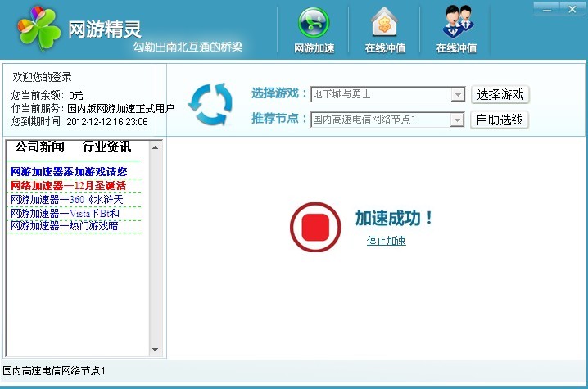588x389 pixels.
Task: Expand the 选择游戏 dropdown arrow
Action: pyautogui.click(x=458, y=94)
